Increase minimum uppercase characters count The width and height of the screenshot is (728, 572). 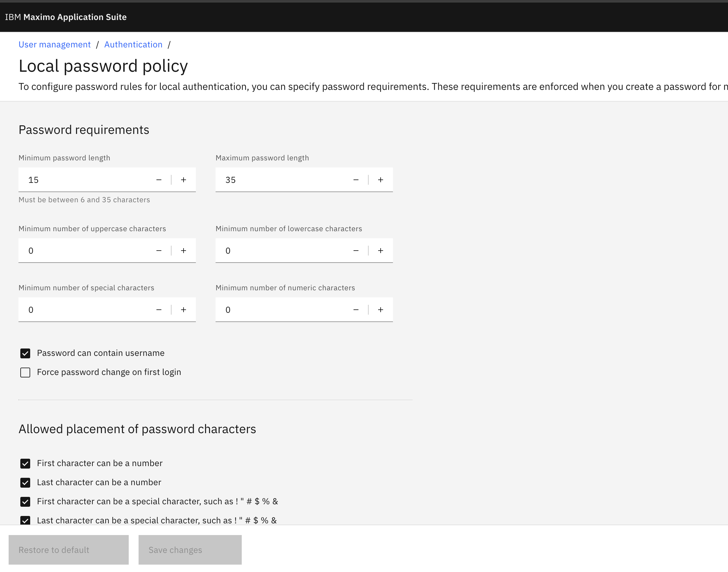[x=183, y=251]
